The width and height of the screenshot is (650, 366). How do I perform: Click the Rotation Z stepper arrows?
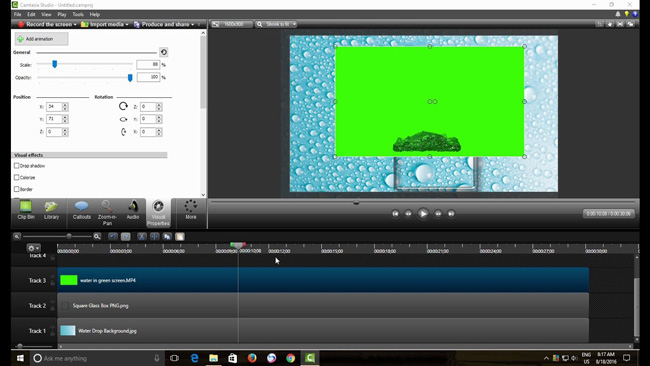click(x=159, y=107)
